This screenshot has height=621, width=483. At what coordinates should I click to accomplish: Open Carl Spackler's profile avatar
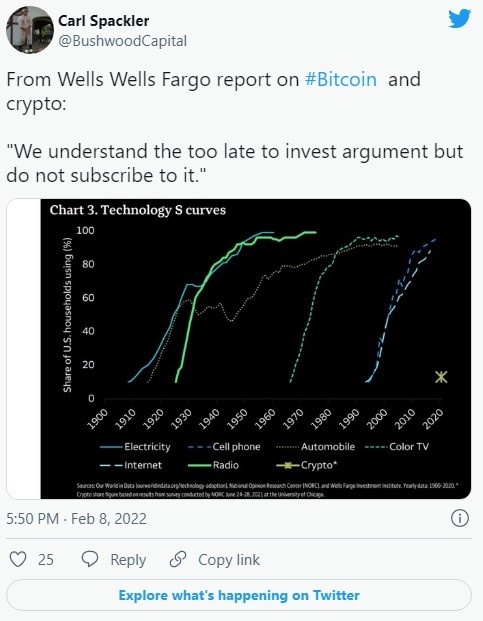[x=30, y=30]
